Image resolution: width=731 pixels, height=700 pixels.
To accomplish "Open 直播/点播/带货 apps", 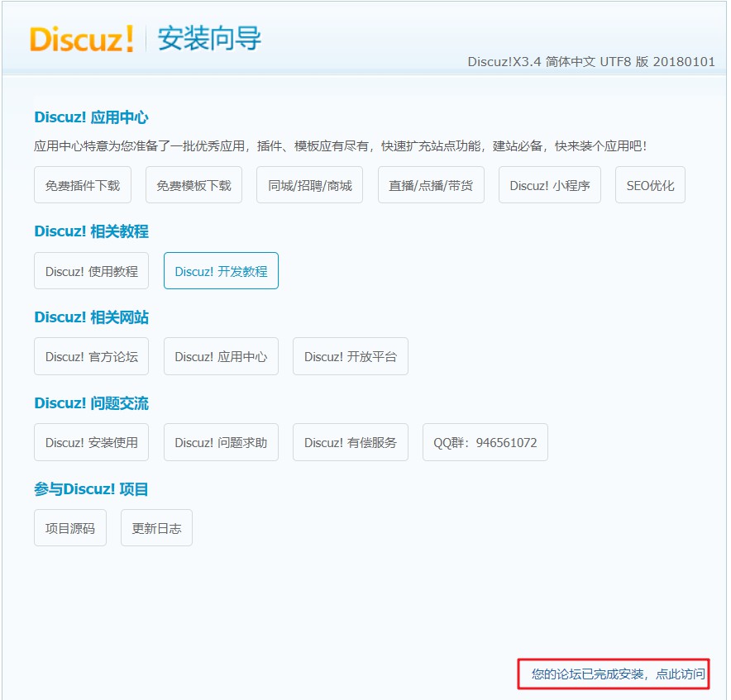I will [x=431, y=185].
